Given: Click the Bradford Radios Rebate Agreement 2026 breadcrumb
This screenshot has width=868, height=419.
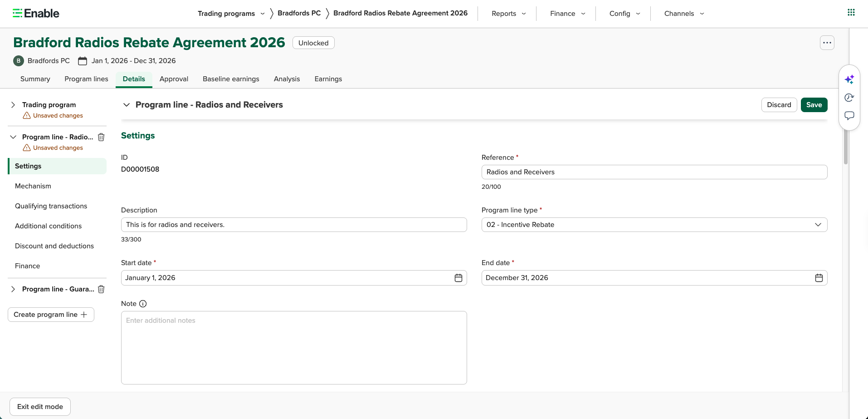Looking at the screenshot, I should [400, 13].
